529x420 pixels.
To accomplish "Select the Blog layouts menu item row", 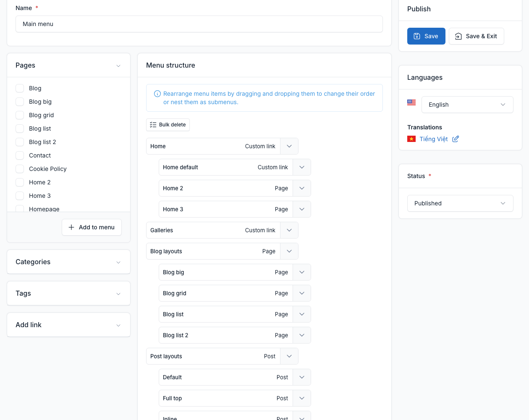I will tap(222, 251).
